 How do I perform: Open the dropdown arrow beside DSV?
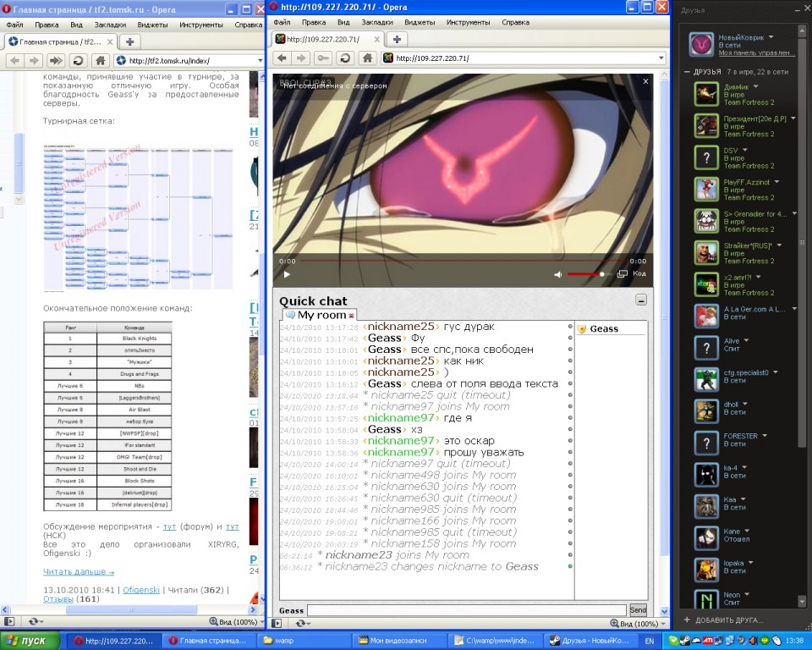click(x=745, y=151)
